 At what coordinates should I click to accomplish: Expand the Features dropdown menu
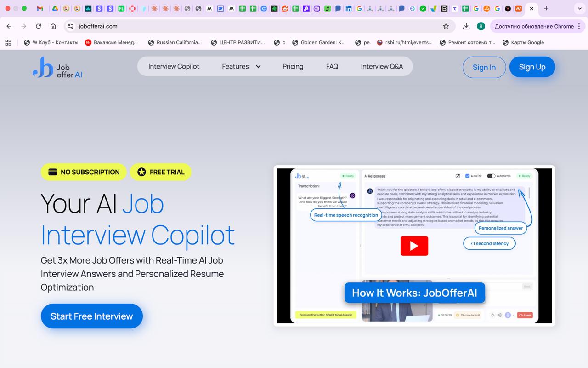(x=241, y=66)
